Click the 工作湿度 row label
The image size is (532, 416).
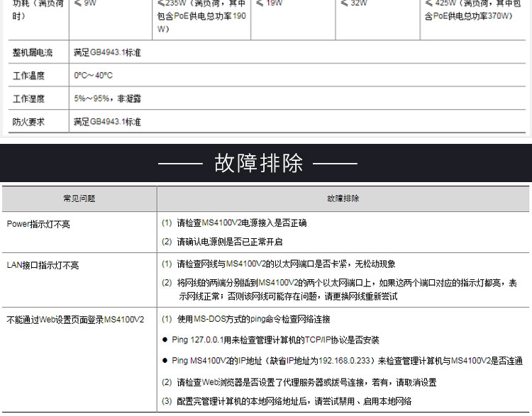28,99
